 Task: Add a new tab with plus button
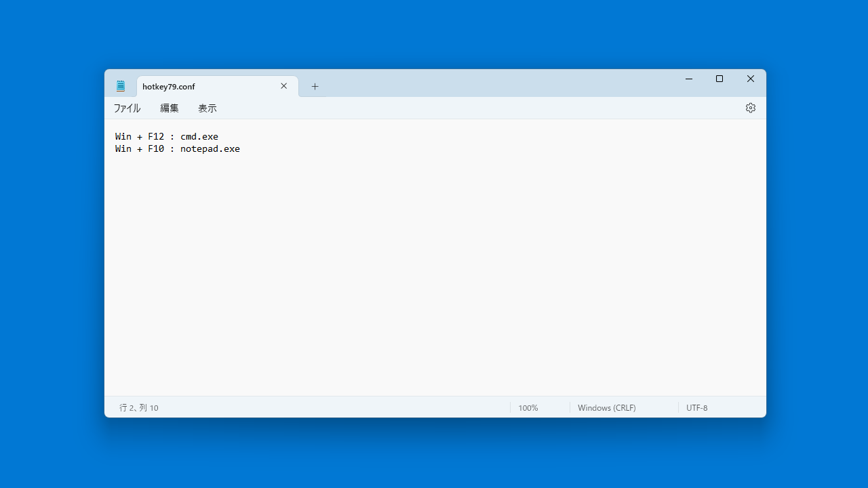[x=315, y=86]
